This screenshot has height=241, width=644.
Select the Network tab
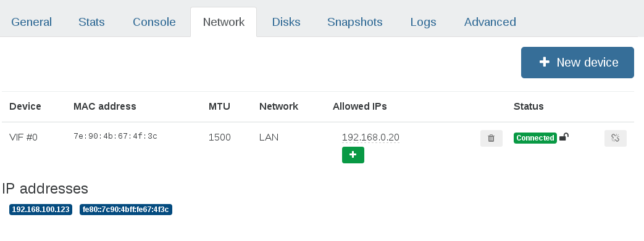(x=224, y=22)
